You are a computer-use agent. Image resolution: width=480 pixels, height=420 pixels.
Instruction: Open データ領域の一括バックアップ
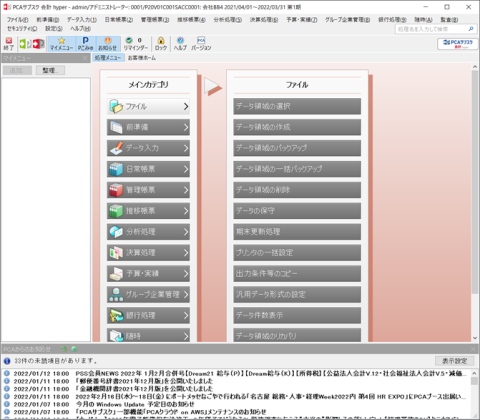click(297, 169)
